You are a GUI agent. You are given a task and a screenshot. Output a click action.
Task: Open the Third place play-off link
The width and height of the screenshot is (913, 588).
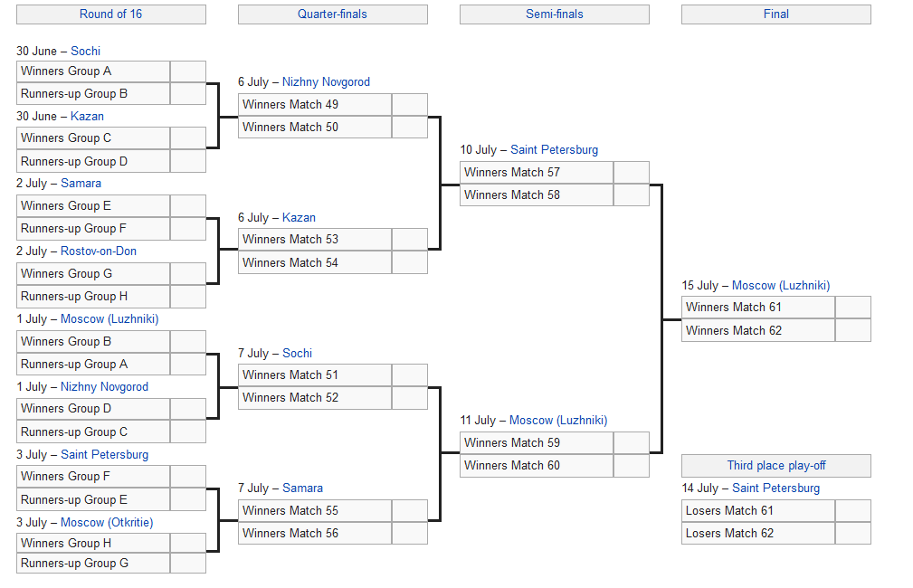pyautogui.click(x=775, y=466)
